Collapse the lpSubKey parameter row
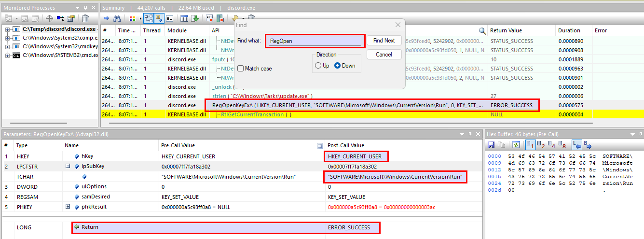 (x=68, y=166)
